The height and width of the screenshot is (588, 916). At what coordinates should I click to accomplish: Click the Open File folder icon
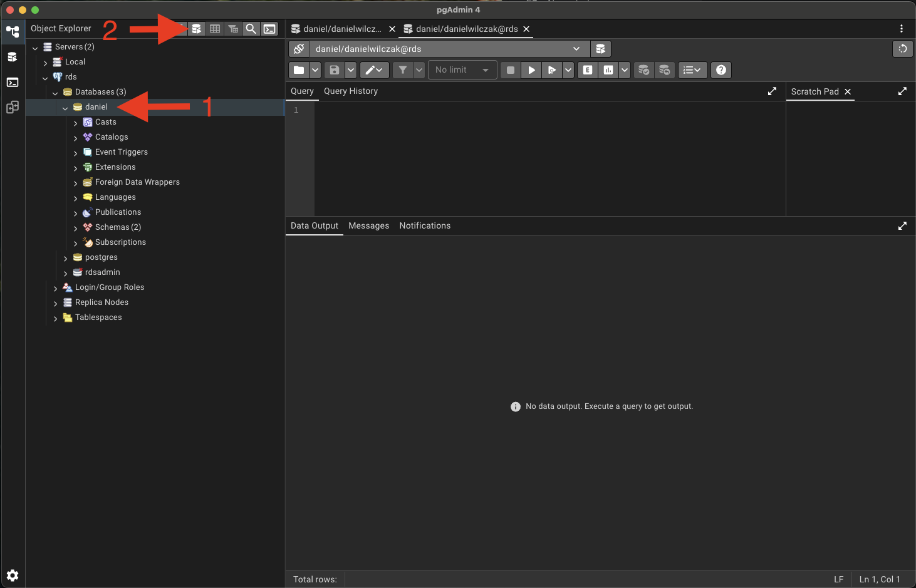click(x=299, y=70)
